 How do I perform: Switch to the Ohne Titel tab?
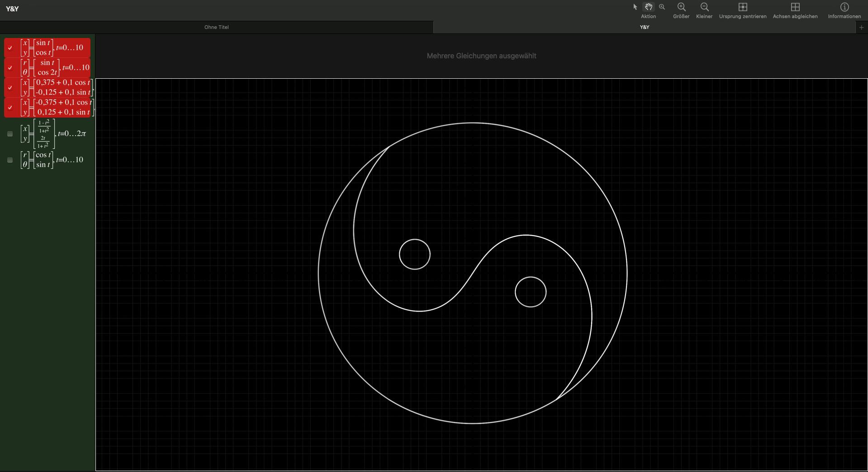[217, 27]
